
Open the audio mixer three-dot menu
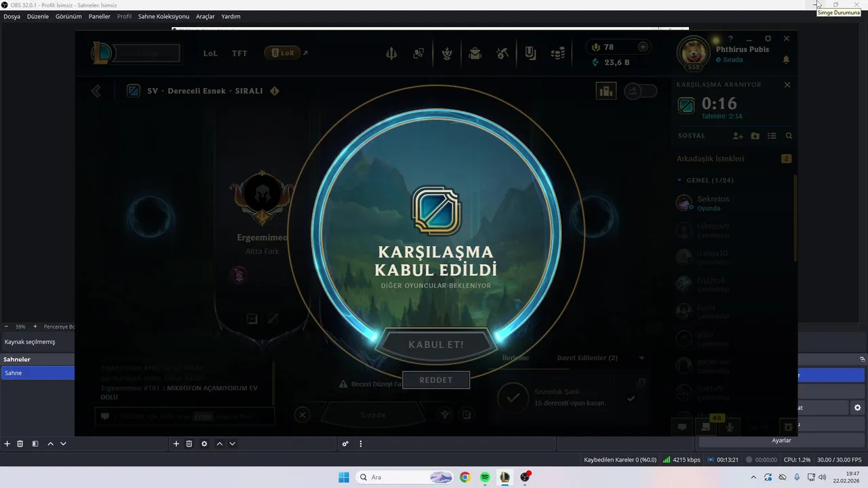point(361,444)
